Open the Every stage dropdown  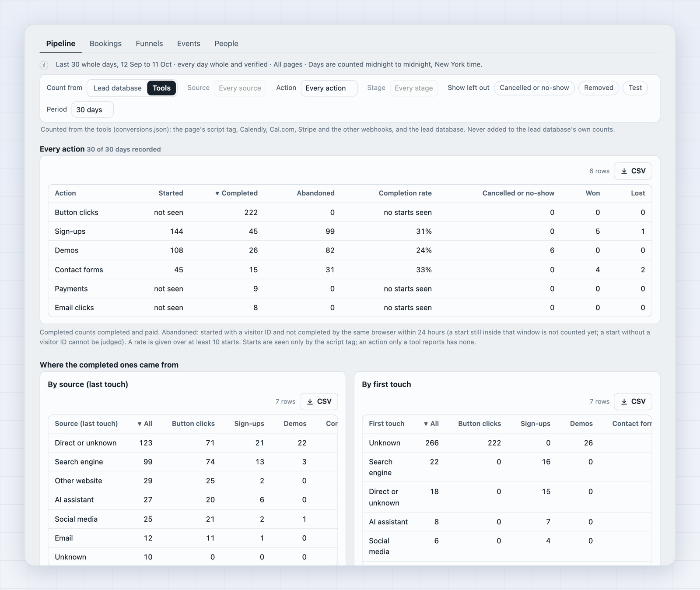point(413,88)
